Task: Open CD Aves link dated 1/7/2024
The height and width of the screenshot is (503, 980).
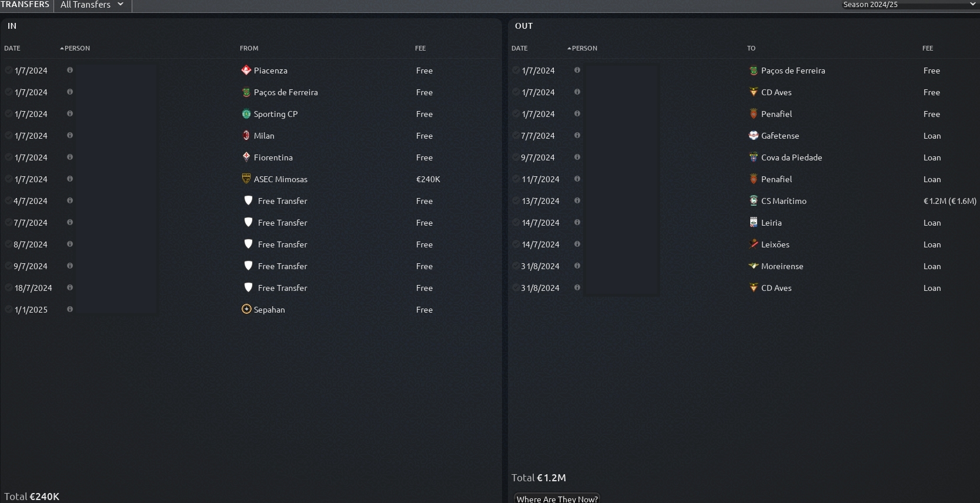Action: point(777,92)
